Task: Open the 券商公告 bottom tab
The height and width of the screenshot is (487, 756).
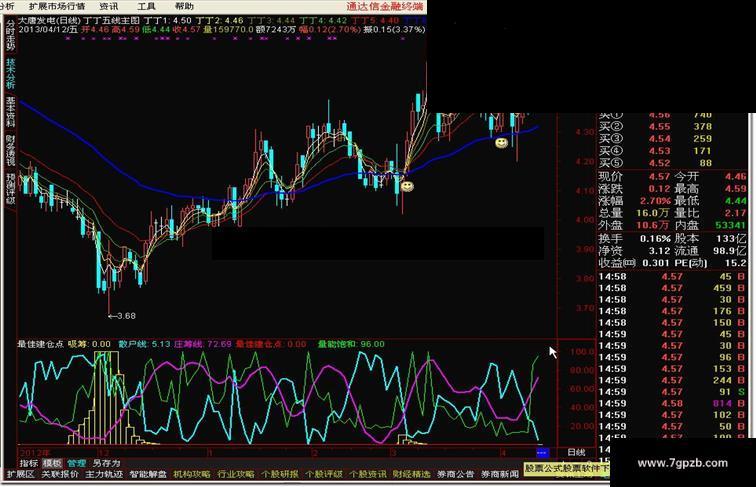Action: 456,474
